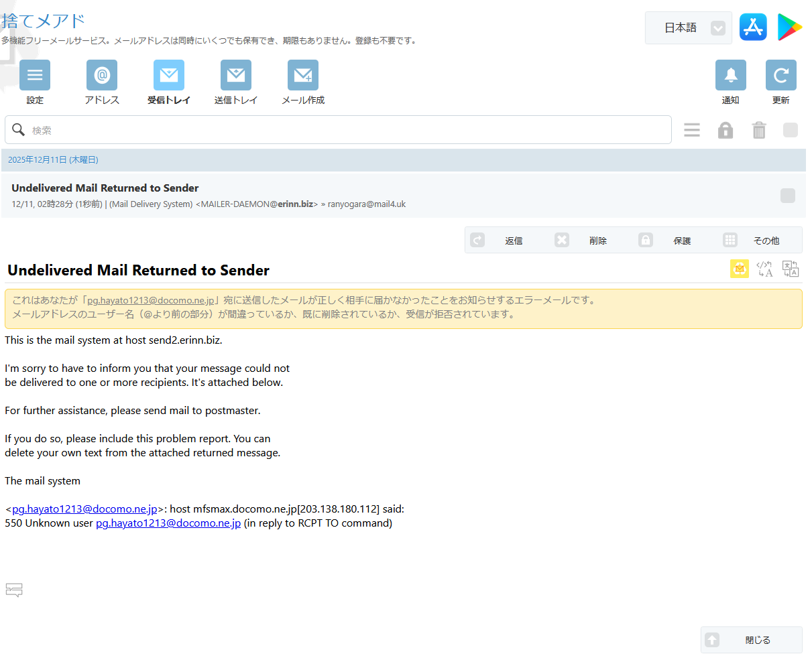Click the アドレス address icon
The image size is (812, 666).
coord(102,75)
